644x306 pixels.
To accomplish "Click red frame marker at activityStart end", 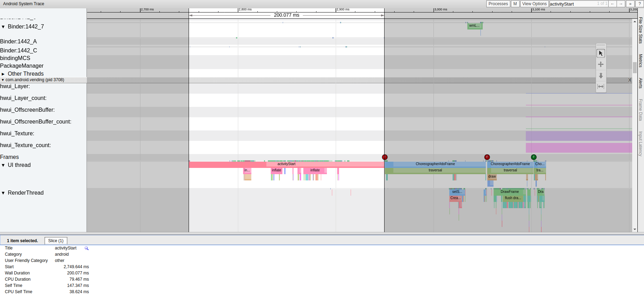I will [385, 157].
